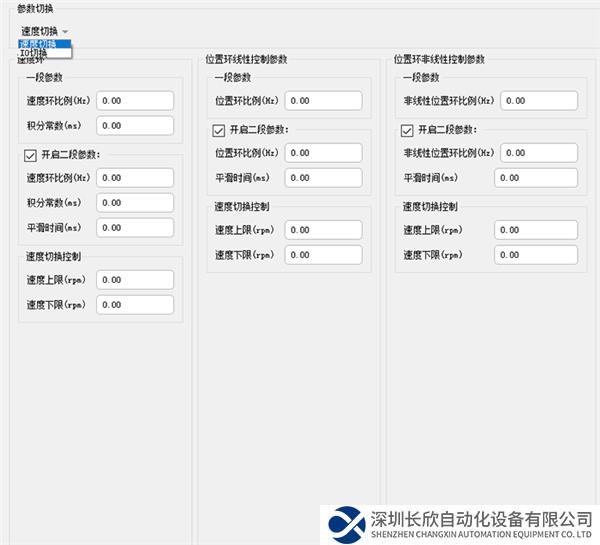This screenshot has width=600, height=545.
Task: Click 平滑时间(ms) field in speed loop section
Action: tap(135, 228)
